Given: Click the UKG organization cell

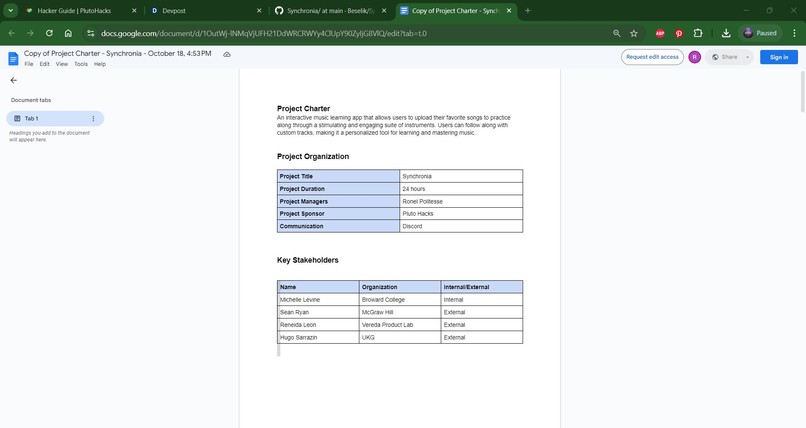Looking at the screenshot, I should tap(400, 338).
